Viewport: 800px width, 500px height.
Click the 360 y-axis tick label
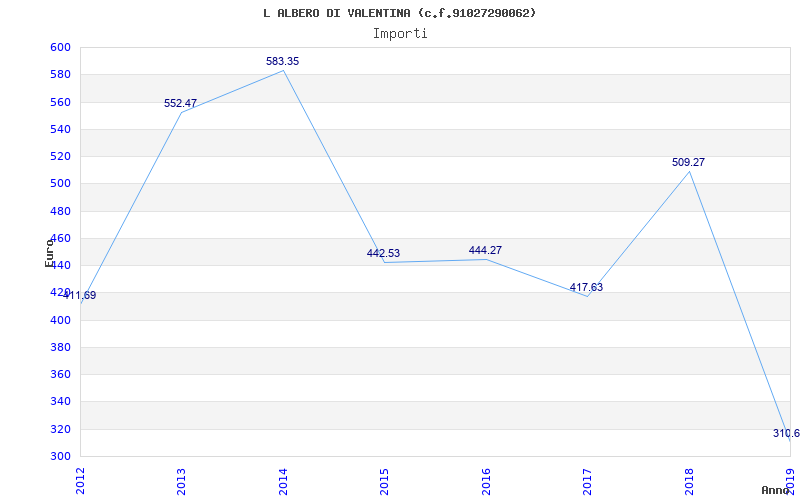[x=60, y=374]
